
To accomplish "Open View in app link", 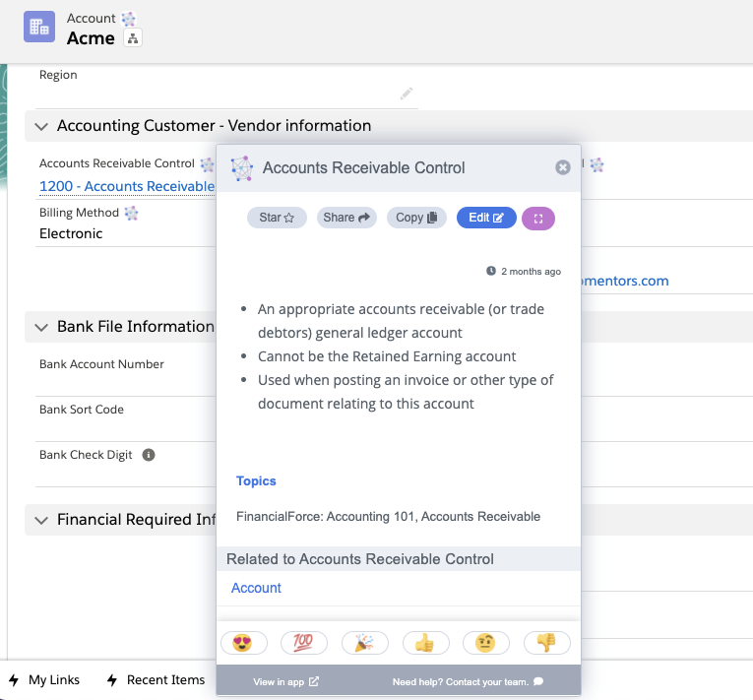I will [x=285, y=681].
